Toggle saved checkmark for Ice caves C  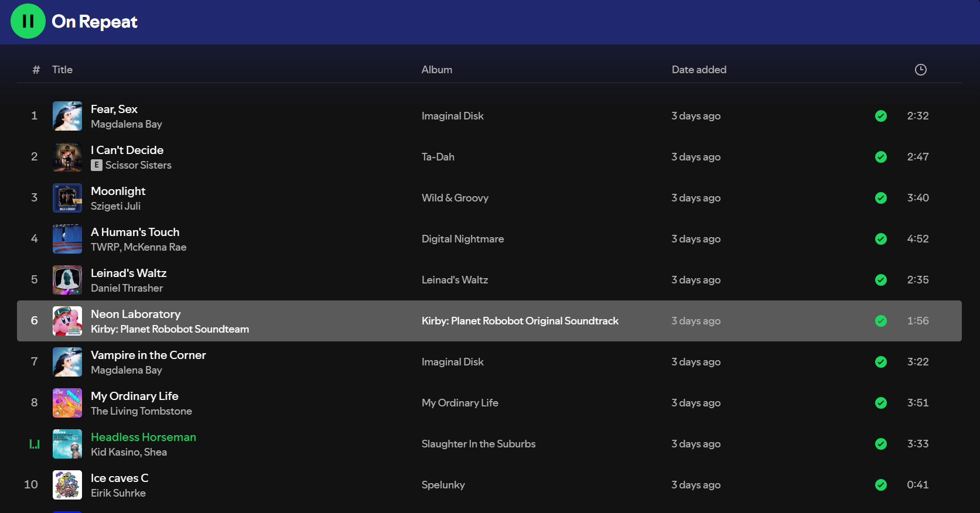pos(881,485)
